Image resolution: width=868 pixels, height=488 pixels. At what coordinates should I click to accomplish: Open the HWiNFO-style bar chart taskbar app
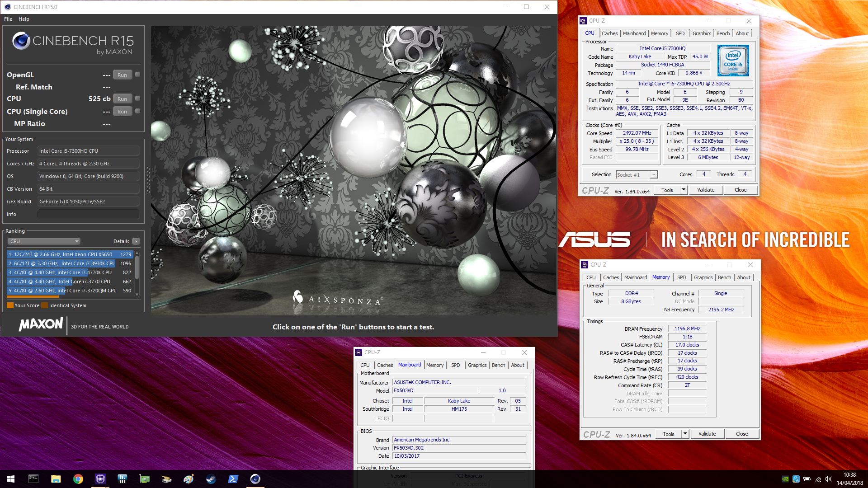tap(122, 479)
